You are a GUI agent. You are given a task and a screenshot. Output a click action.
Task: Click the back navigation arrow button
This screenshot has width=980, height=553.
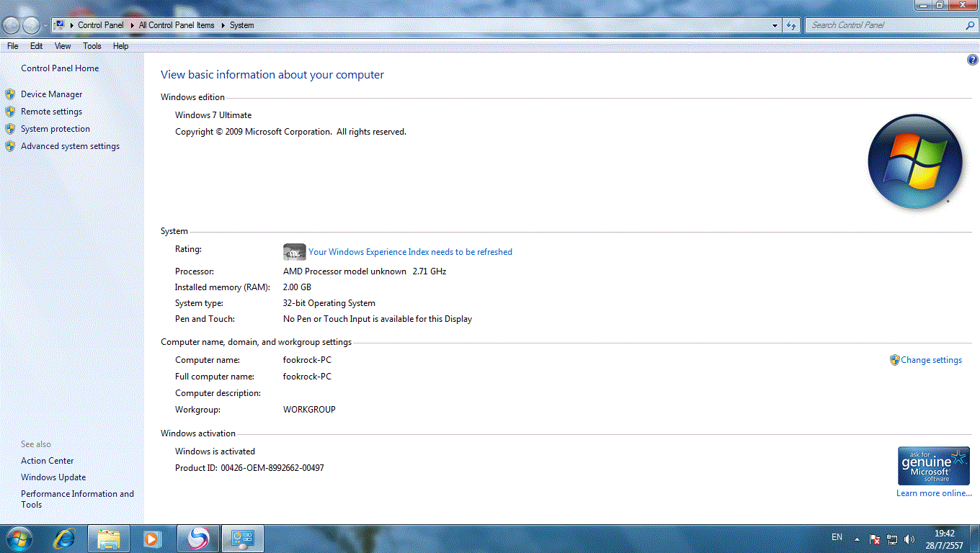pyautogui.click(x=12, y=26)
